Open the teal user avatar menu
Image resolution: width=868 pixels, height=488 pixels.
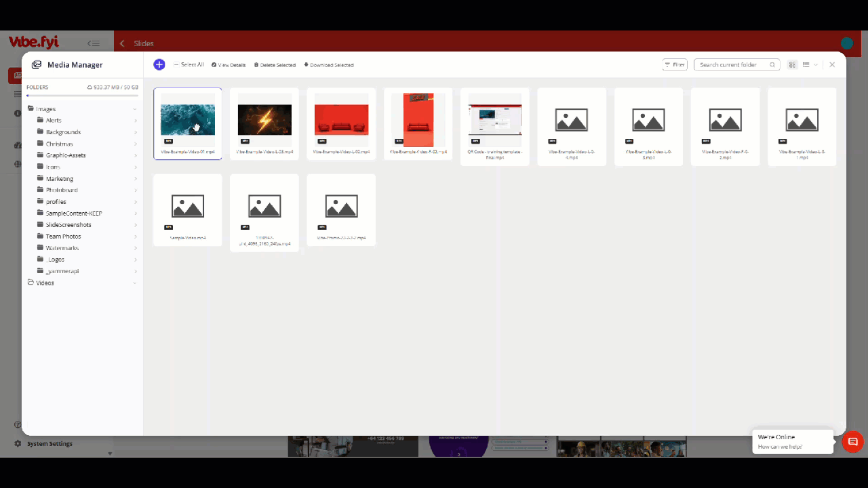point(846,43)
